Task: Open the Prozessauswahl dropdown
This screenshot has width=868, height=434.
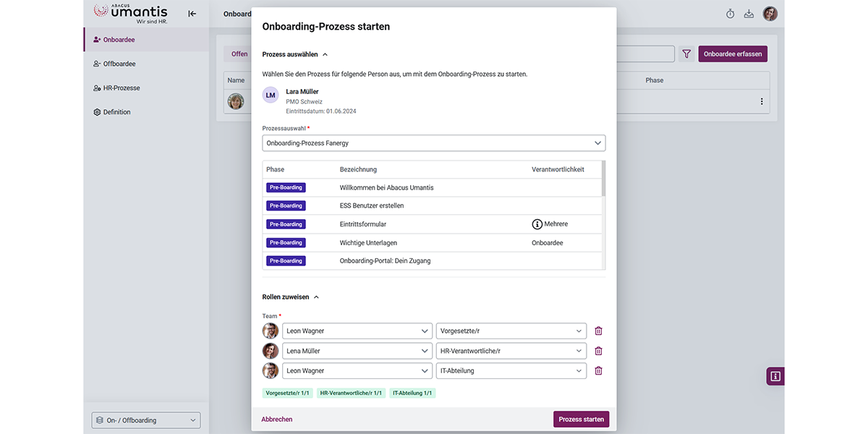Action: [433, 143]
